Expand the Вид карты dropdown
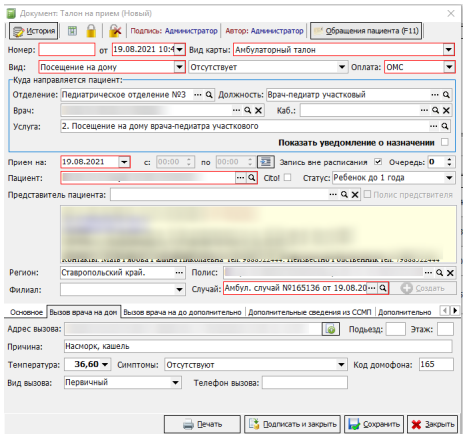Image resolution: width=465 pixels, height=434 pixels. pyautogui.click(x=449, y=50)
